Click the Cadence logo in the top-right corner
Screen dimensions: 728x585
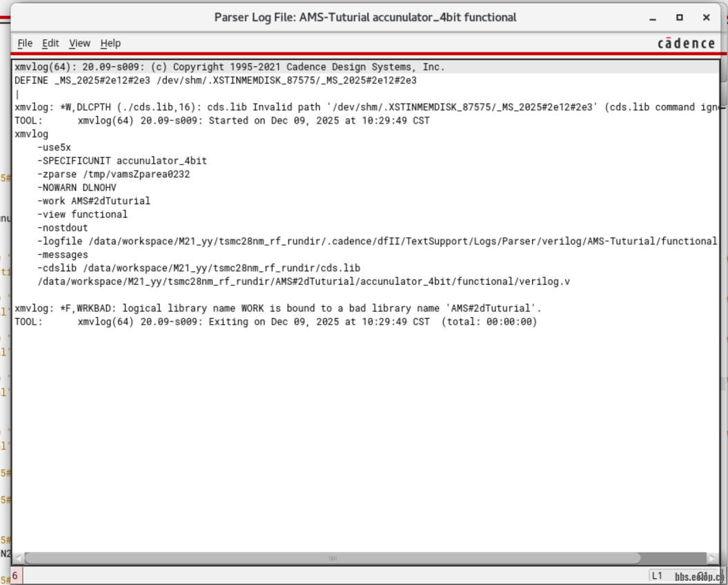pos(686,42)
